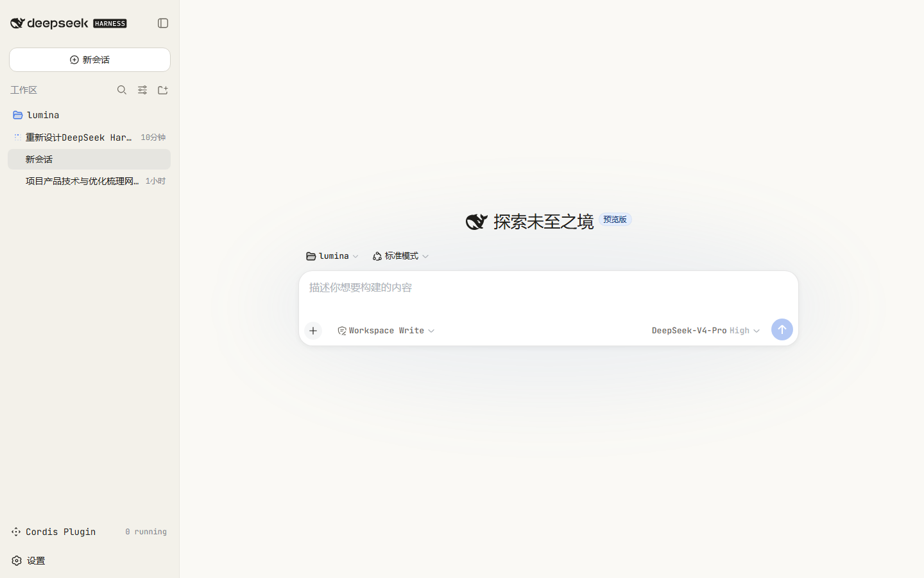Click the 1小时 timestamp
Image resolution: width=924 pixels, height=578 pixels.
(155, 181)
